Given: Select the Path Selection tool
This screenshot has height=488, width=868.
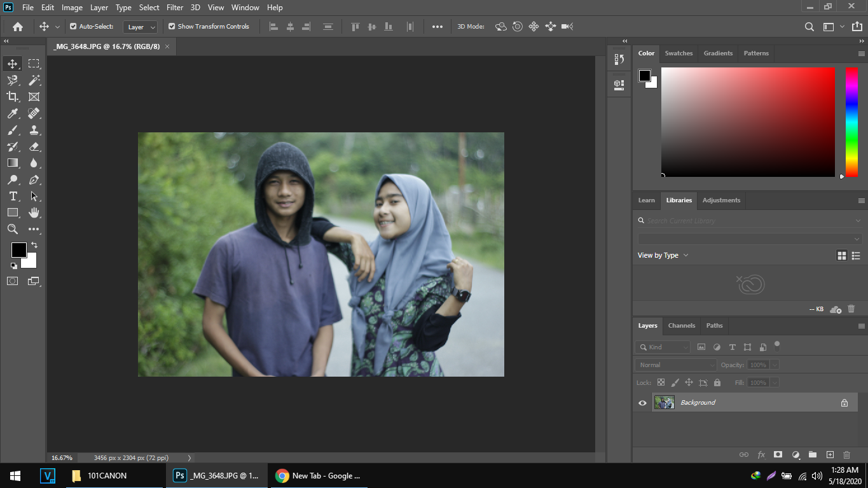Looking at the screenshot, I should pos(34,196).
